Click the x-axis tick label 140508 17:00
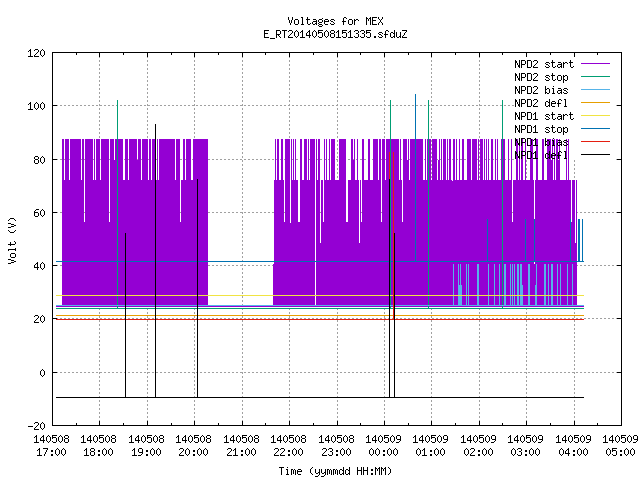The image size is (640, 480). click(51, 446)
